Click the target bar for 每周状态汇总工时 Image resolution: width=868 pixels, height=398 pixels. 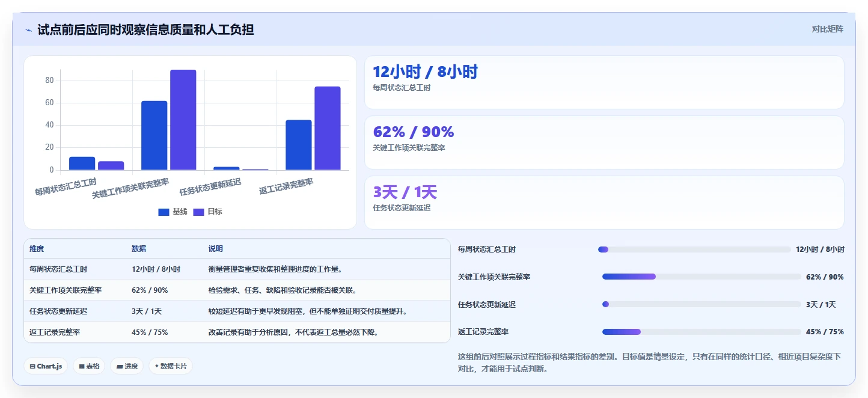pos(111,165)
